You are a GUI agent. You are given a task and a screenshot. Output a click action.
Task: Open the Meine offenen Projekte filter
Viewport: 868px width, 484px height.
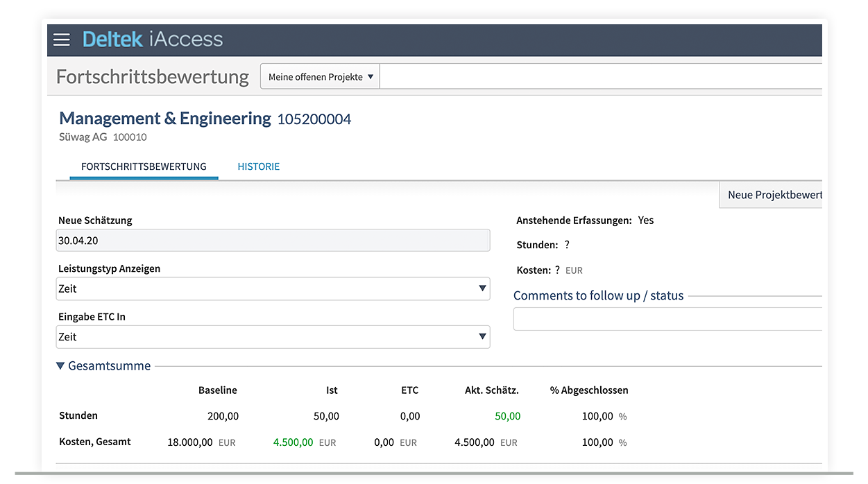pyautogui.click(x=318, y=76)
